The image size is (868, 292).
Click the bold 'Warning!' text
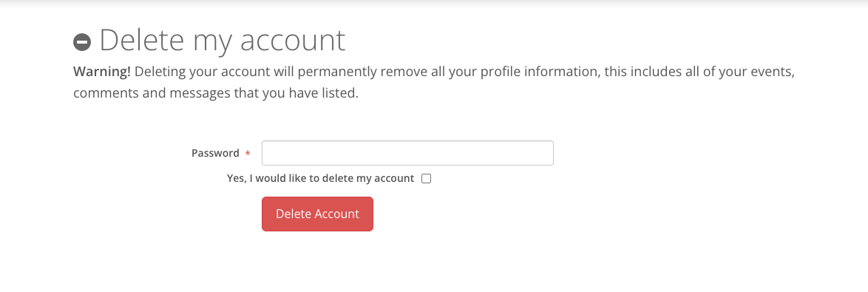[102, 72]
